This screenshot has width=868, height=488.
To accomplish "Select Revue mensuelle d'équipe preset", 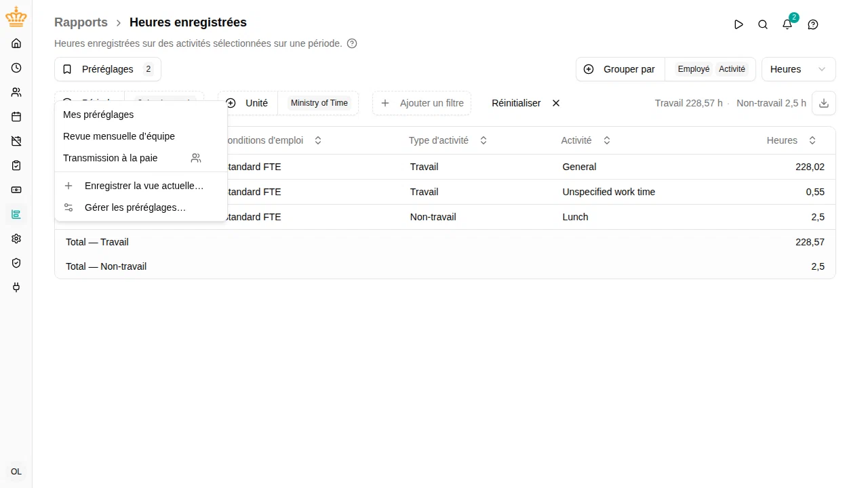I will pyautogui.click(x=141, y=136).
